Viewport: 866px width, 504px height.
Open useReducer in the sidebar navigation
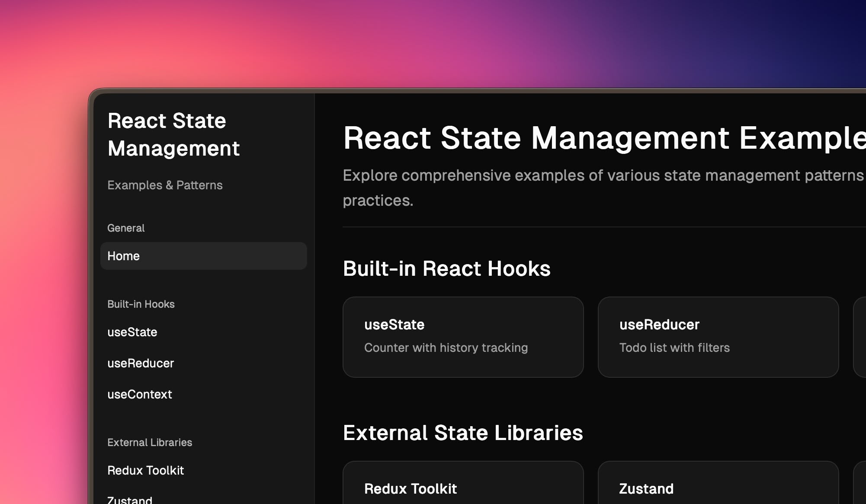pyautogui.click(x=141, y=363)
